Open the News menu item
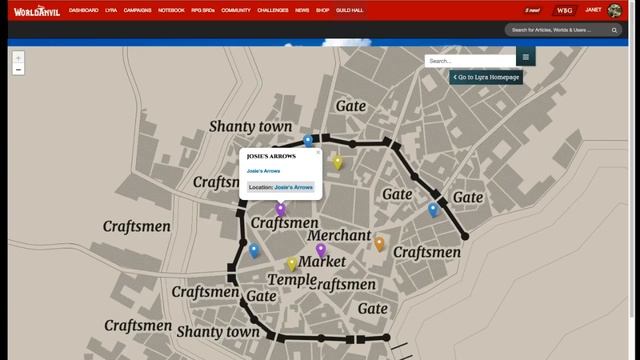Viewport: 640px width, 360px height. 302,10
